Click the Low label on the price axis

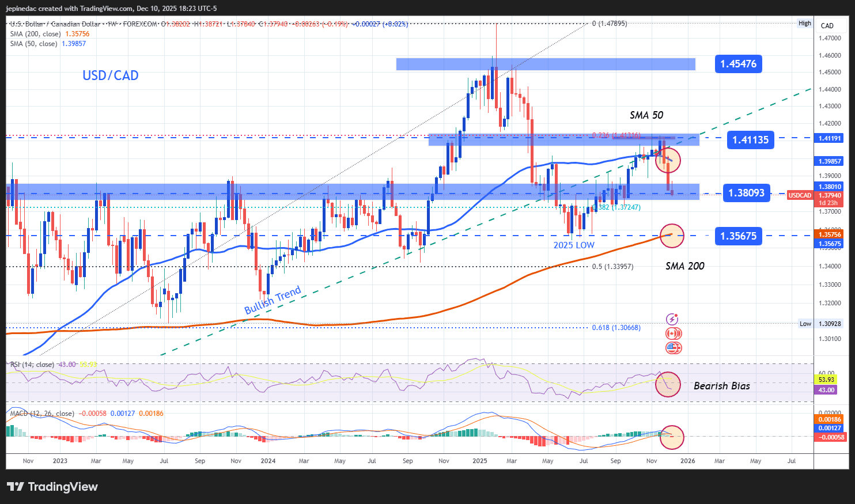pyautogui.click(x=805, y=324)
